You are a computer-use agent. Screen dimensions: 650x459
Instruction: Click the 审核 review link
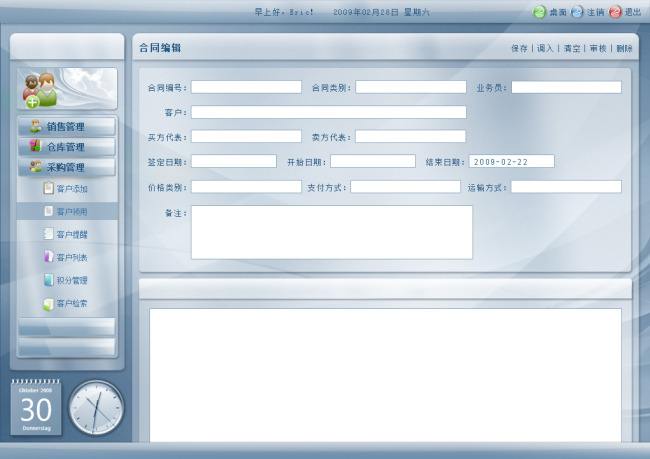click(597, 48)
